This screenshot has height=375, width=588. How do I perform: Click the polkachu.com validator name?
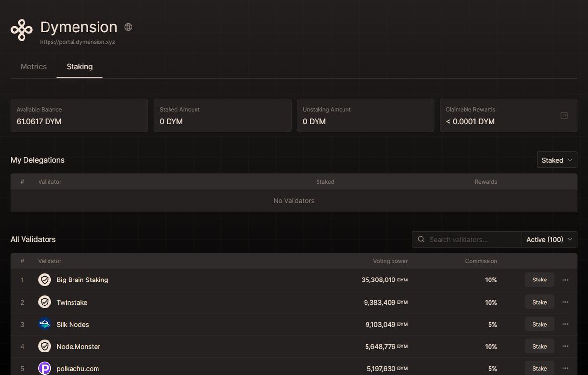coord(78,368)
